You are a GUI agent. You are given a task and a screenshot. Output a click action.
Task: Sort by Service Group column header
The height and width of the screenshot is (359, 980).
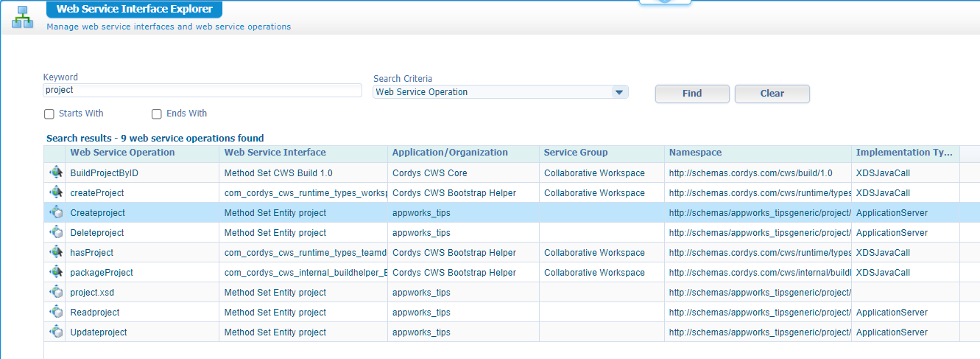[576, 153]
